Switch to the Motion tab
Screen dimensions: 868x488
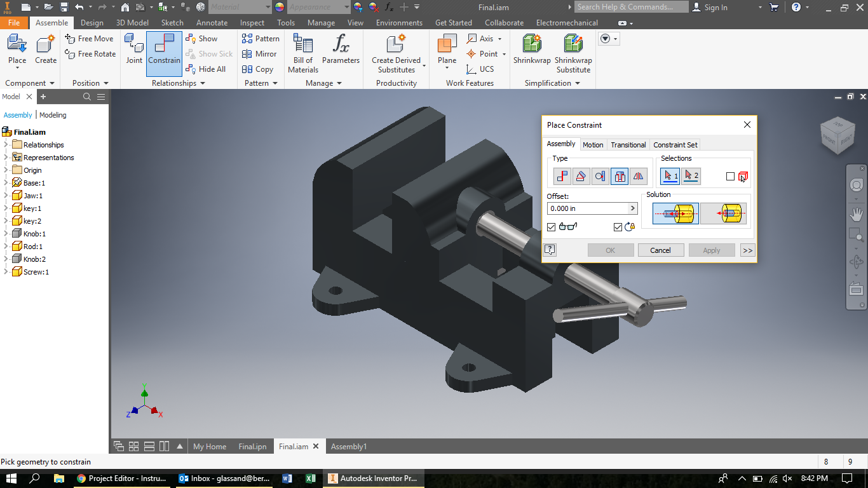(x=593, y=145)
